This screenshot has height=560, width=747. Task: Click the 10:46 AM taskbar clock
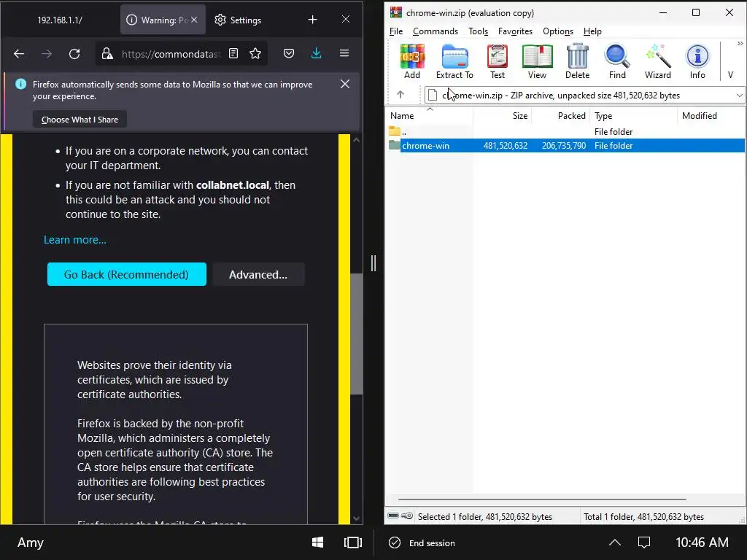point(702,542)
